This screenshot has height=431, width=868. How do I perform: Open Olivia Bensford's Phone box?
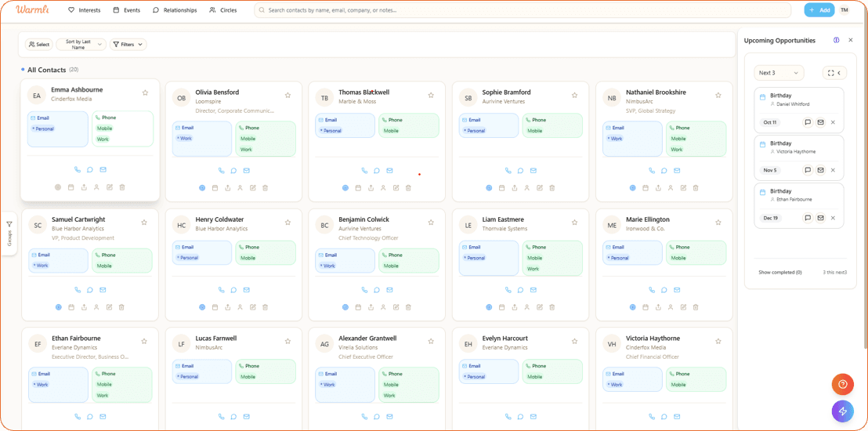(x=265, y=139)
